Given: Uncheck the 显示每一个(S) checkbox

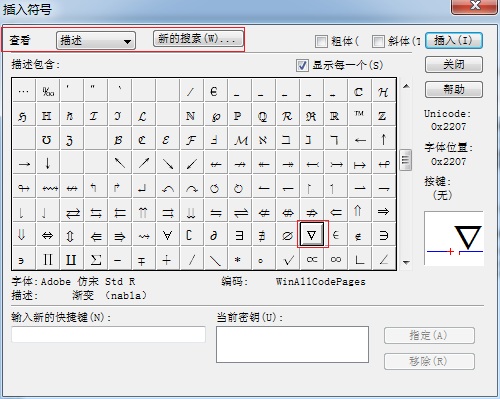Looking at the screenshot, I should (302, 65).
